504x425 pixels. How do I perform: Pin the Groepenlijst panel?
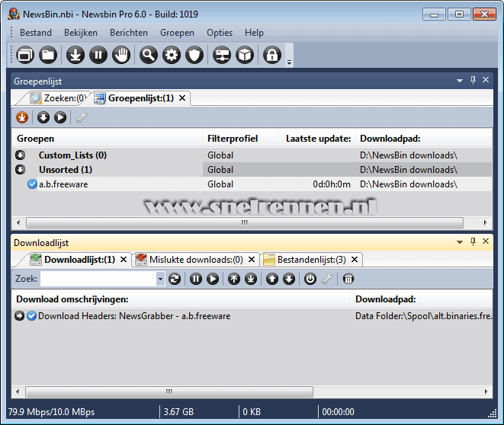click(x=473, y=80)
